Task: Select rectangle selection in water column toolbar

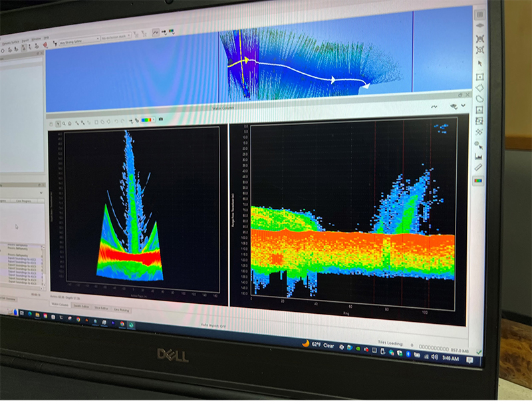Action: [x=96, y=122]
